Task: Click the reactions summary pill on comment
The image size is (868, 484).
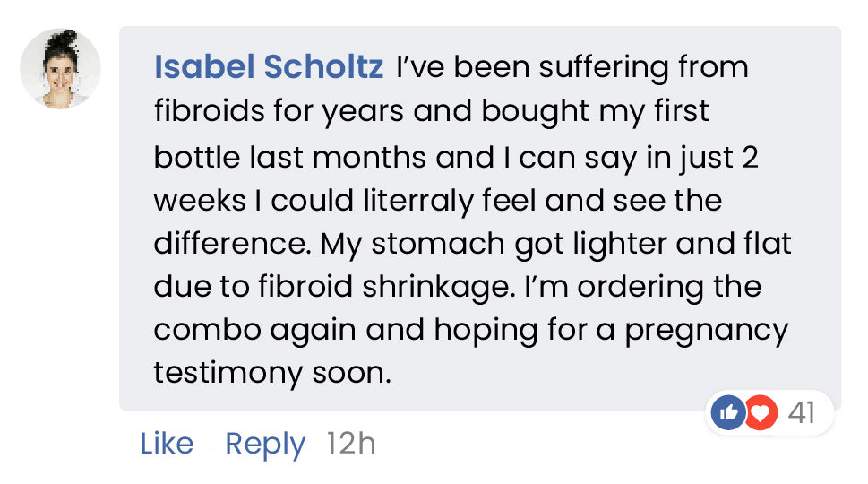Action: pyautogui.click(x=772, y=413)
